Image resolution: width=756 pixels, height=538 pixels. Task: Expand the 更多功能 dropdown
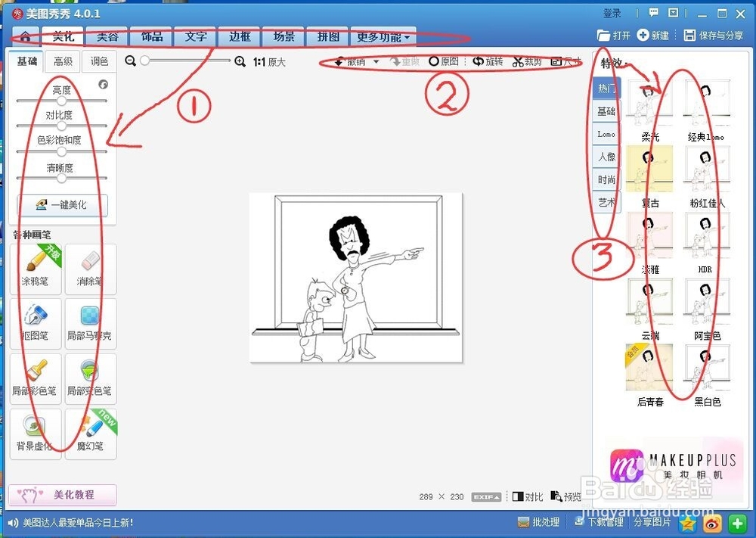tap(383, 36)
